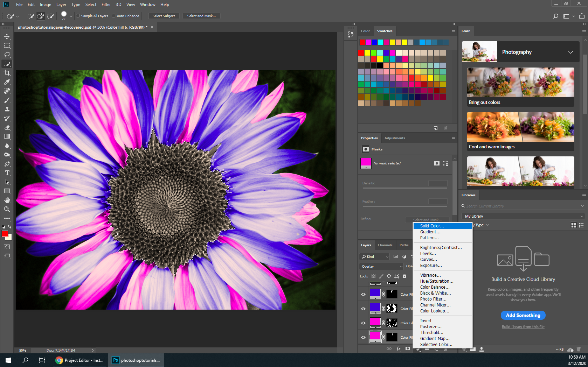The width and height of the screenshot is (588, 367).
Task: Select the Eyedropper tool
Action: [x=7, y=82]
